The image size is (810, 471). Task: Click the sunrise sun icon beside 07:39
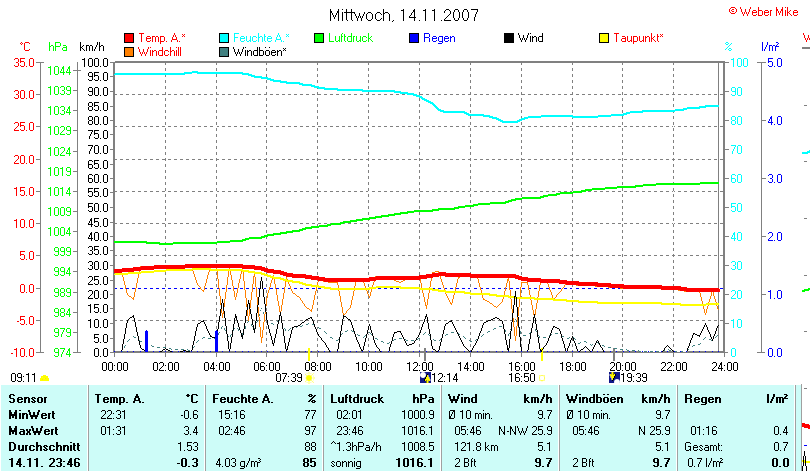[x=309, y=378]
